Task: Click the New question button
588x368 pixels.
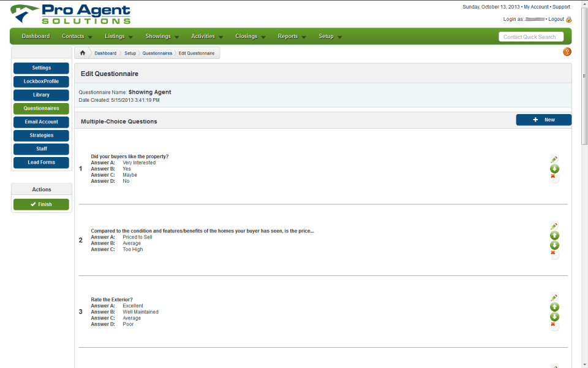Action: click(543, 120)
